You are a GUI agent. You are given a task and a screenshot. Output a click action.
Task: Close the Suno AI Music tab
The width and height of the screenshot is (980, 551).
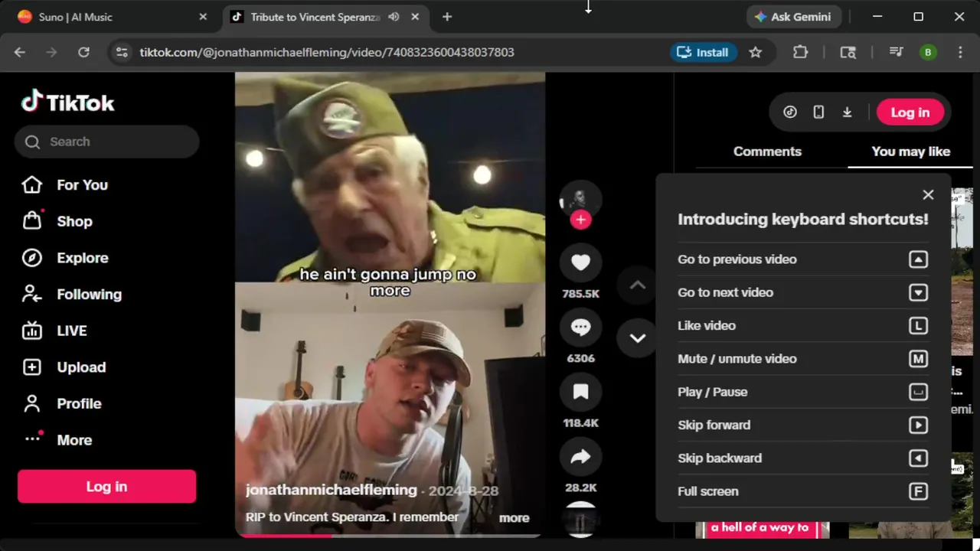click(203, 17)
